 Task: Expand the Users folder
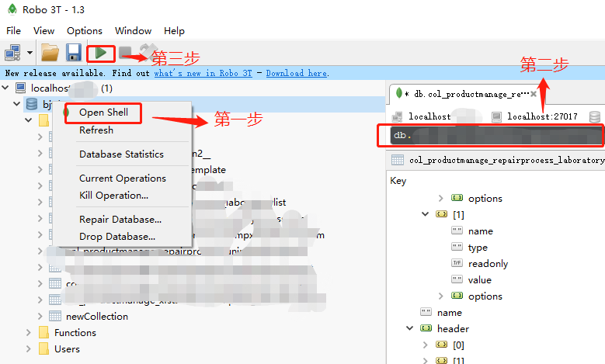tap(28, 349)
